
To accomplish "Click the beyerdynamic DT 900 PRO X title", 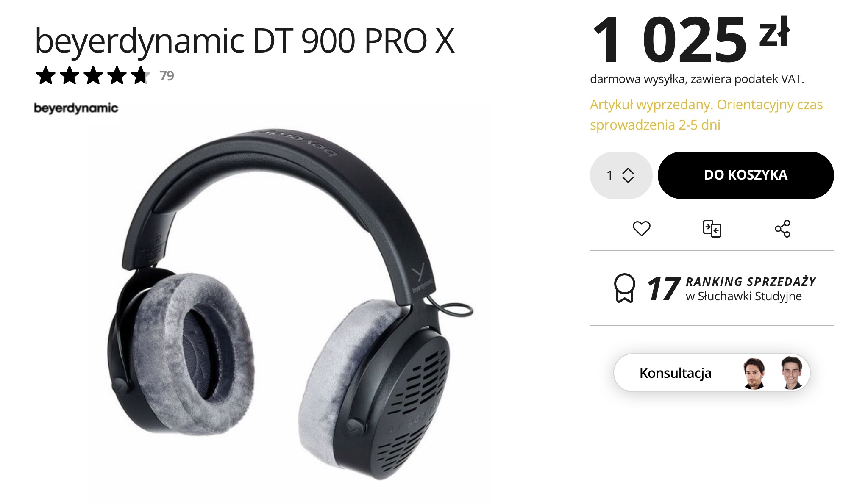I will click(245, 41).
